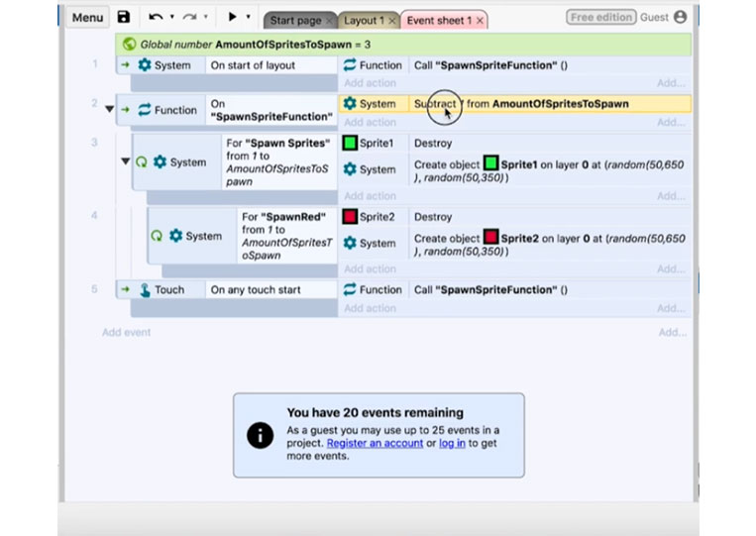Close the Start page tab
The height and width of the screenshot is (536, 756).
tap(329, 21)
